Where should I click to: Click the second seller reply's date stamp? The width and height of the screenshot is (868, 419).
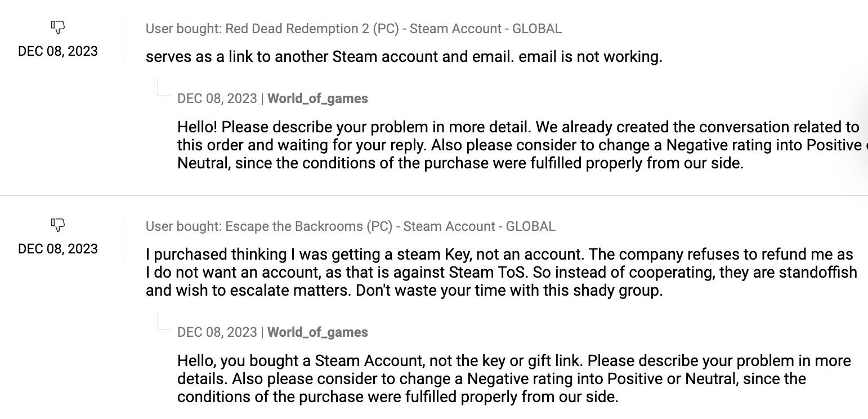pyautogui.click(x=217, y=332)
